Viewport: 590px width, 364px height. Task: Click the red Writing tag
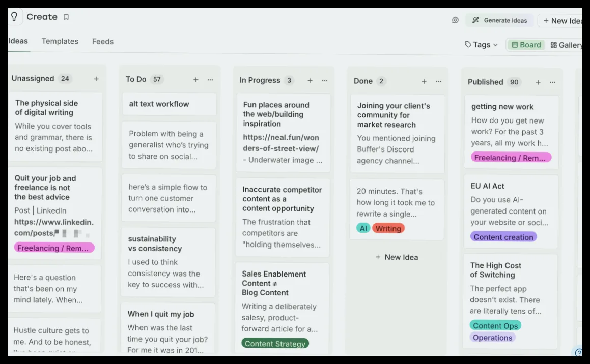(388, 228)
